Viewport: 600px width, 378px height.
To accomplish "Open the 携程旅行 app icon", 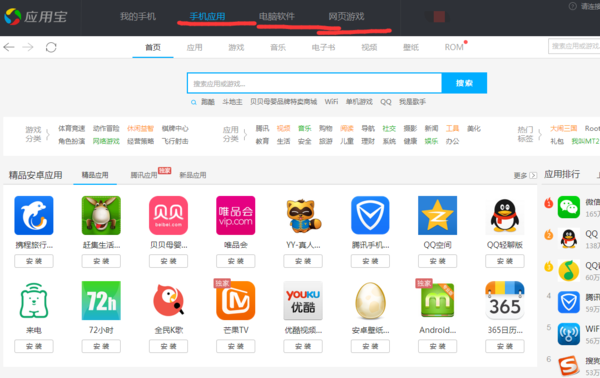I will pos(34,215).
